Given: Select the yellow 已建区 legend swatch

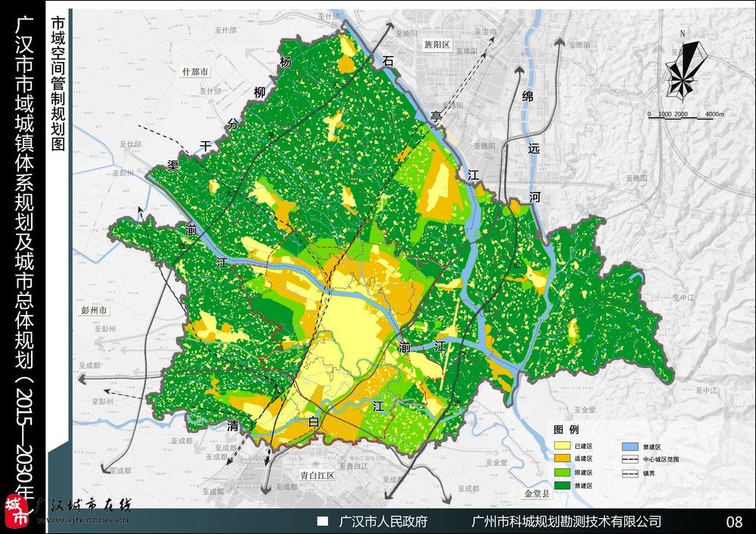Looking at the screenshot, I should [562, 447].
